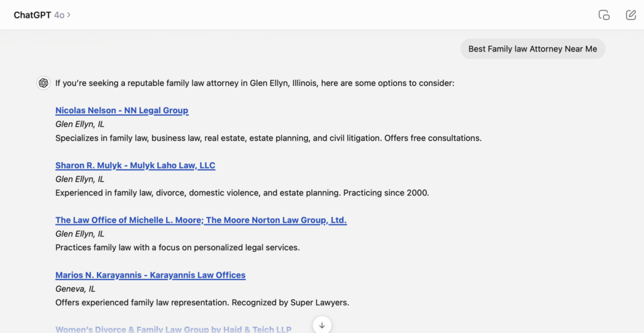Start a new chat with pencil icon
Viewport: 644px width, 333px height.
click(x=631, y=15)
